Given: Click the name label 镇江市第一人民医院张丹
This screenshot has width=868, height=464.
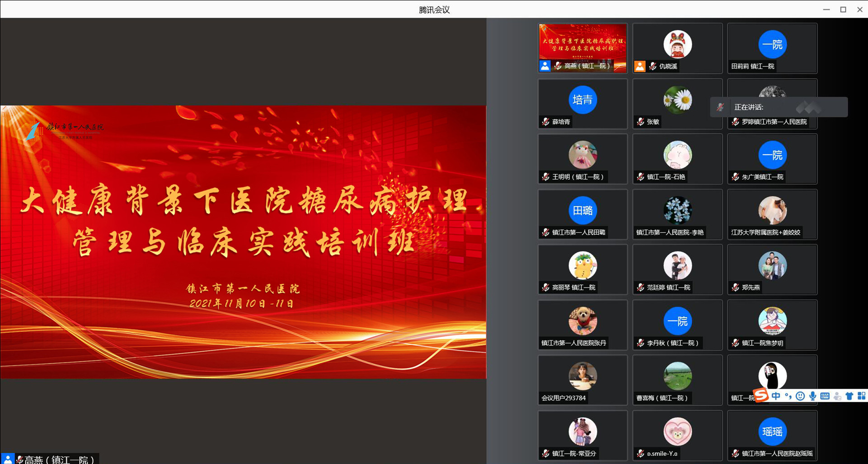Looking at the screenshot, I should (x=574, y=343).
